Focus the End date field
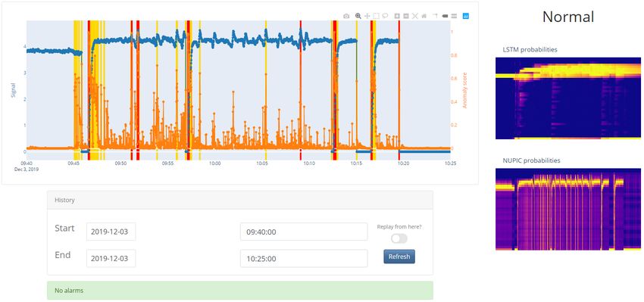Screen dimensions: 644x302 (111, 259)
